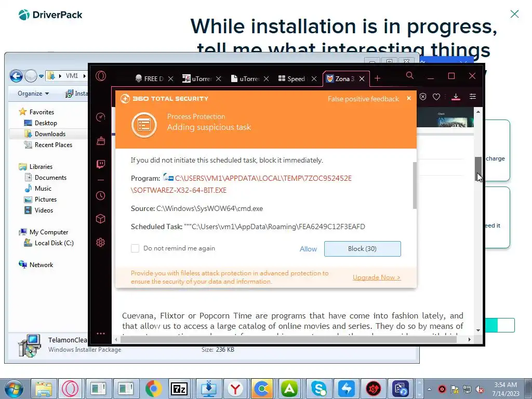The height and width of the screenshot is (399, 532).
Task: Open the Music library
Action: coord(43,188)
